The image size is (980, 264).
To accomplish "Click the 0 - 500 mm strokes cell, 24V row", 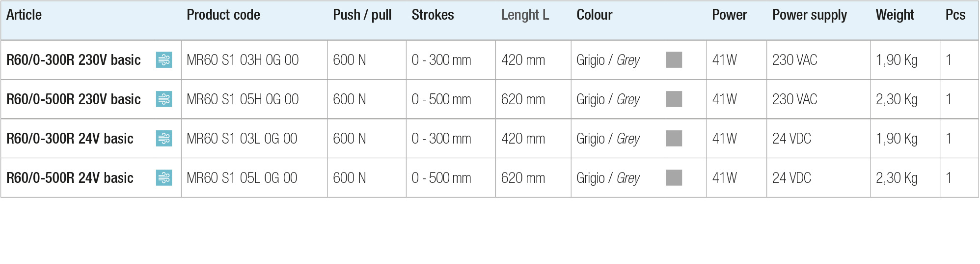I will (x=441, y=178).
